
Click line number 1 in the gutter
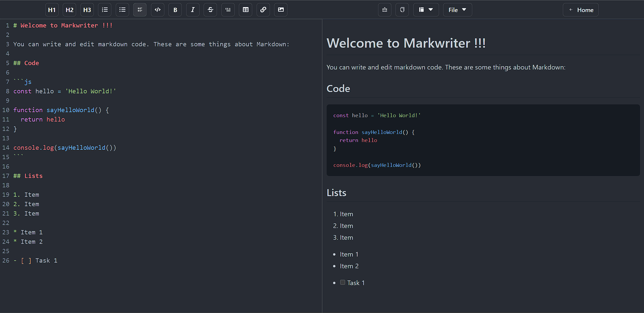point(7,26)
